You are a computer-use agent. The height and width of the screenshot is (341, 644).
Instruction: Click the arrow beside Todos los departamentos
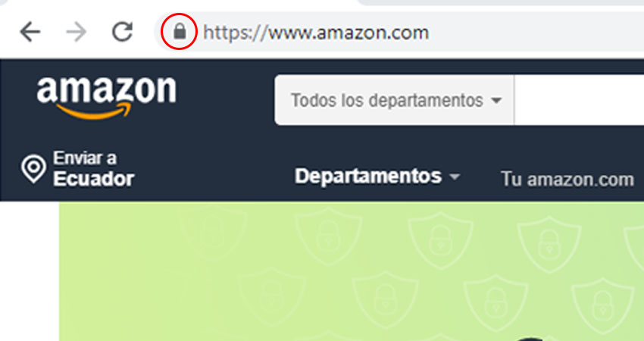pyautogui.click(x=496, y=100)
